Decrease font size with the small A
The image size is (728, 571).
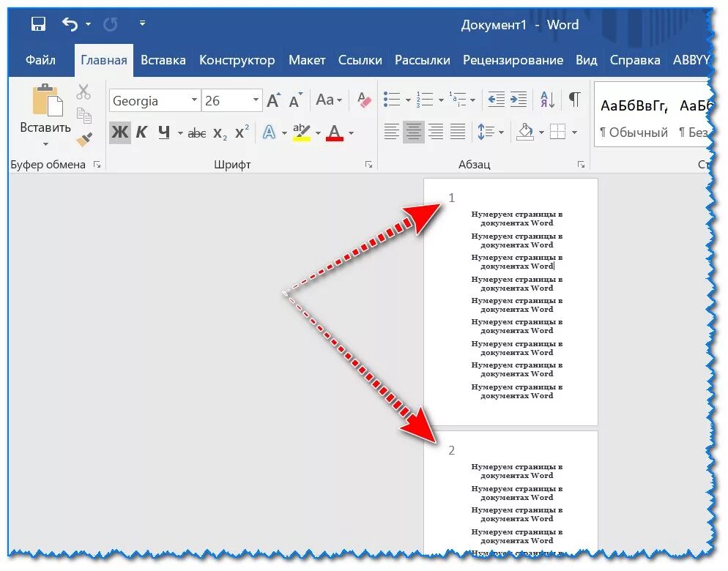[x=295, y=100]
